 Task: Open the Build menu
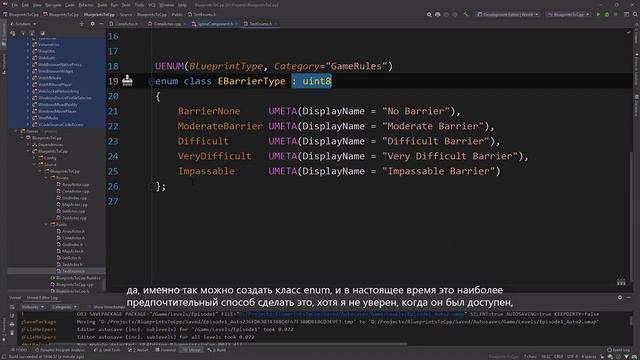pyautogui.click(x=102, y=5)
